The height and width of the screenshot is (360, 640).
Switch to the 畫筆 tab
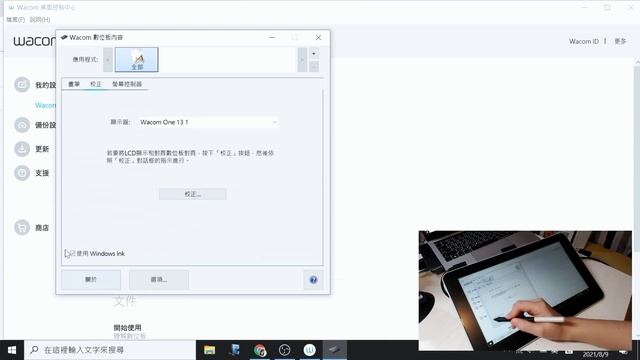(x=74, y=84)
